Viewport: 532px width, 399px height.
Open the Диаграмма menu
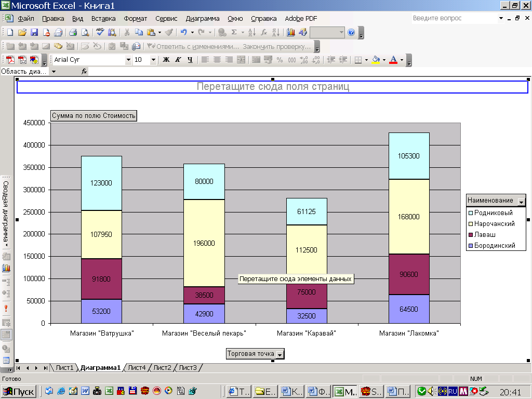[203, 19]
